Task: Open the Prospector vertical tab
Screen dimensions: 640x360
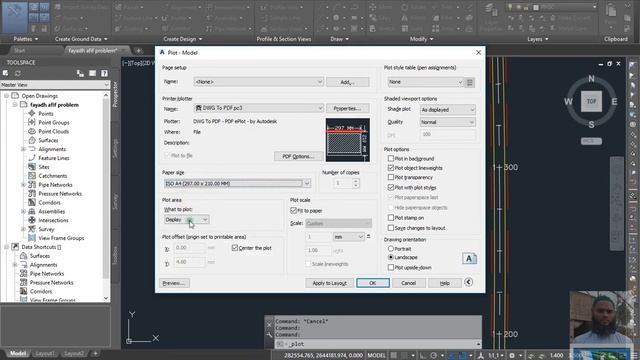Action: coord(115,94)
